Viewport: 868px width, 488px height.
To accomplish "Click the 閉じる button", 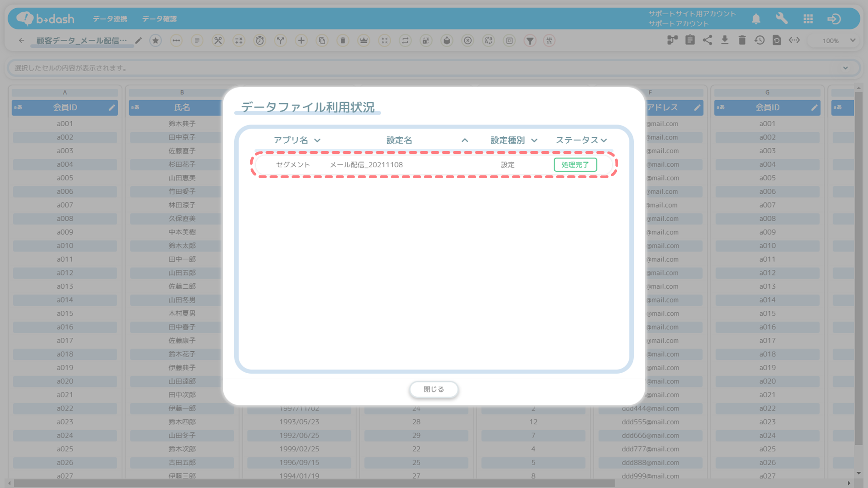I will click(x=434, y=389).
